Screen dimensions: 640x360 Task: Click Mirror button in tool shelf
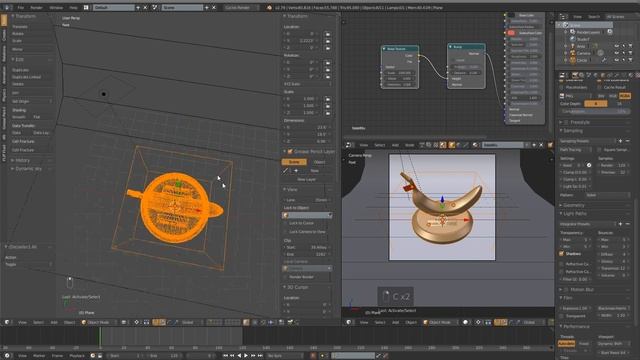pyautogui.click(x=31, y=49)
